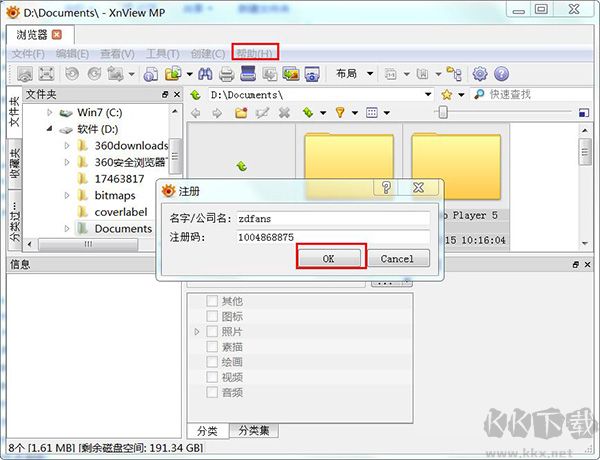This screenshot has height=460, width=600.
Task: Check the 其他 category checkbox
Action: [x=212, y=301]
